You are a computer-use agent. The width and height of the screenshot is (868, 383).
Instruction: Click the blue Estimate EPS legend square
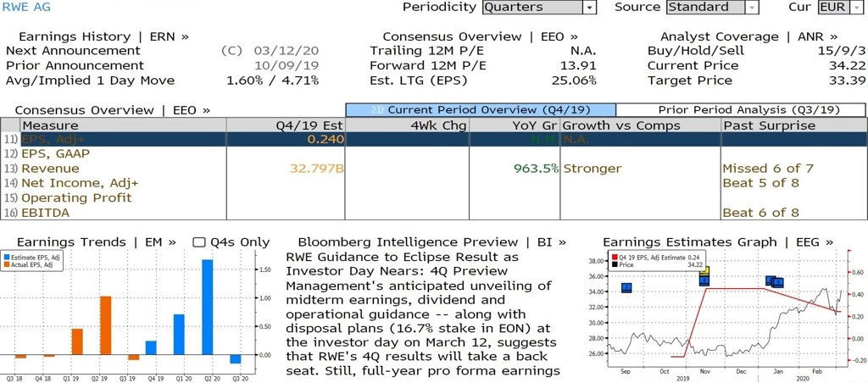point(6,258)
